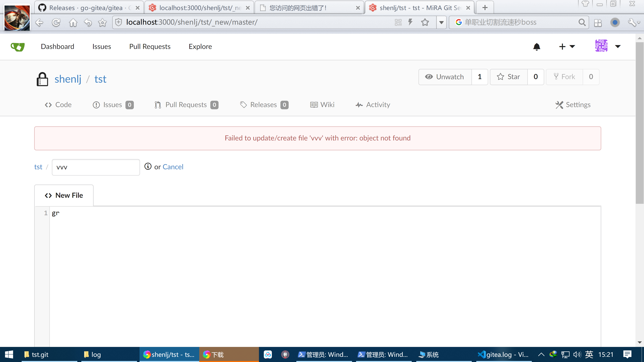Open the shenlj owner link
This screenshot has height=362, width=644.
pyautogui.click(x=68, y=79)
